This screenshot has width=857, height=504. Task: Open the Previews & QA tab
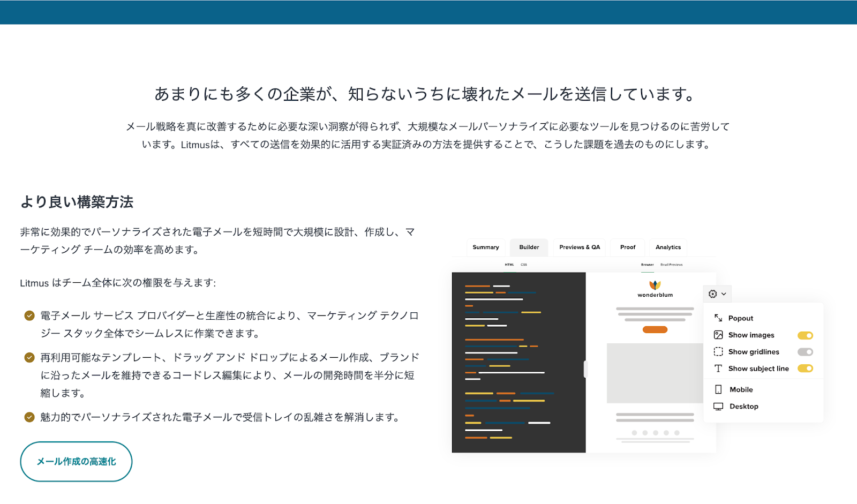[580, 247]
